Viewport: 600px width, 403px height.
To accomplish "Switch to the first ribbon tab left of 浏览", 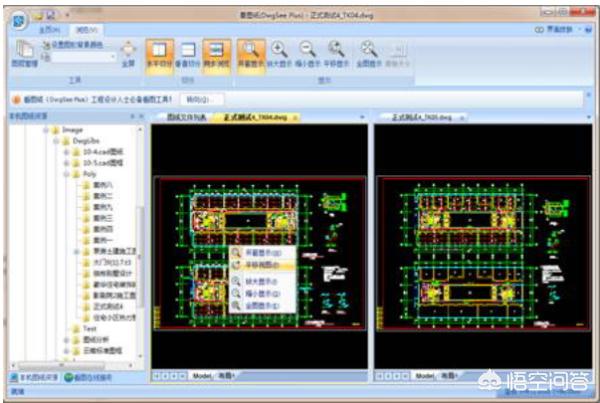I will [x=50, y=30].
